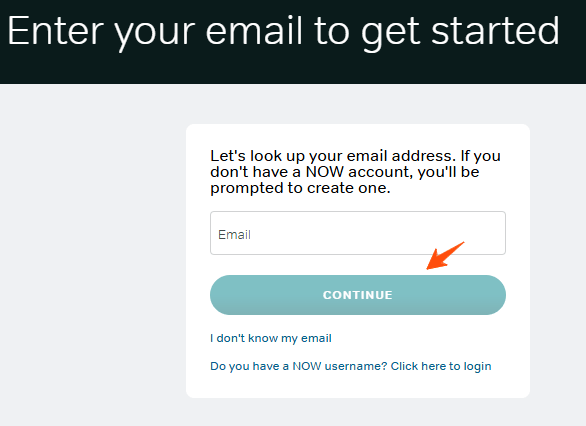586x426 pixels.
Task: Click the "Let's look up your email" paragraph
Action: click(x=355, y=172)
